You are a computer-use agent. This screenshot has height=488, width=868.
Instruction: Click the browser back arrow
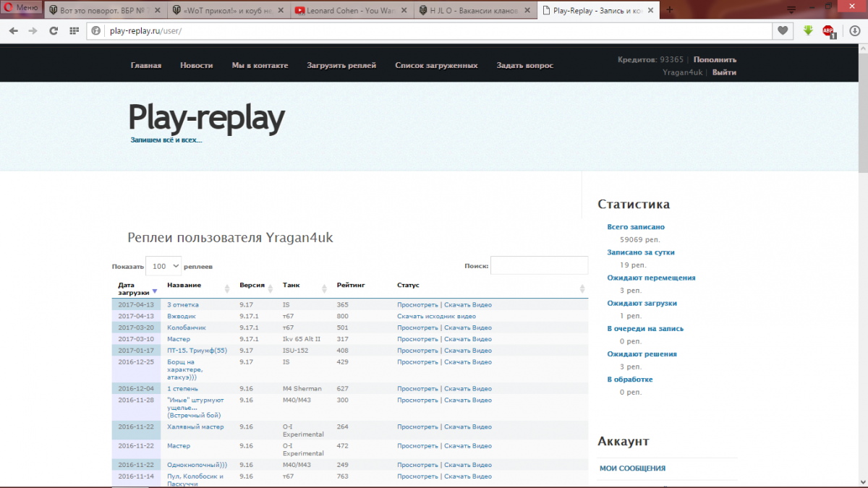tap(13, 31)
